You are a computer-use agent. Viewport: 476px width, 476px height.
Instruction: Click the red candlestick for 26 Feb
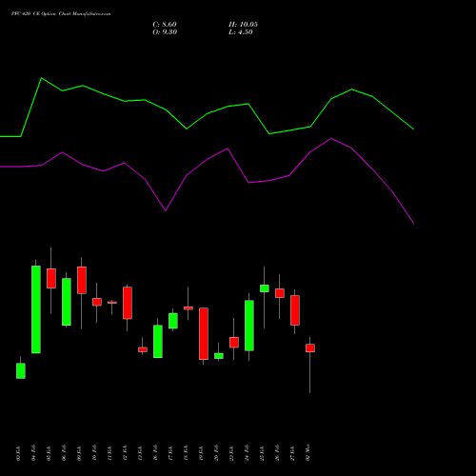(280, 293)
